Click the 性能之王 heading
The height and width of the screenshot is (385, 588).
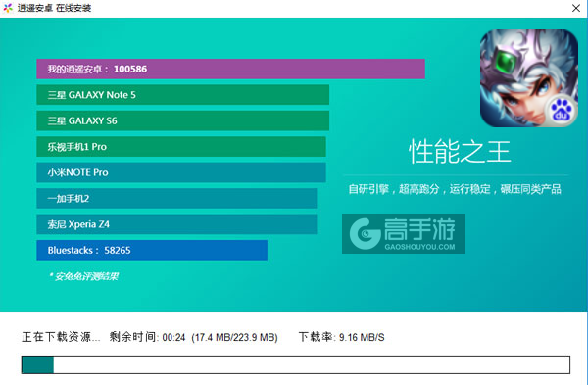point(460,152)
